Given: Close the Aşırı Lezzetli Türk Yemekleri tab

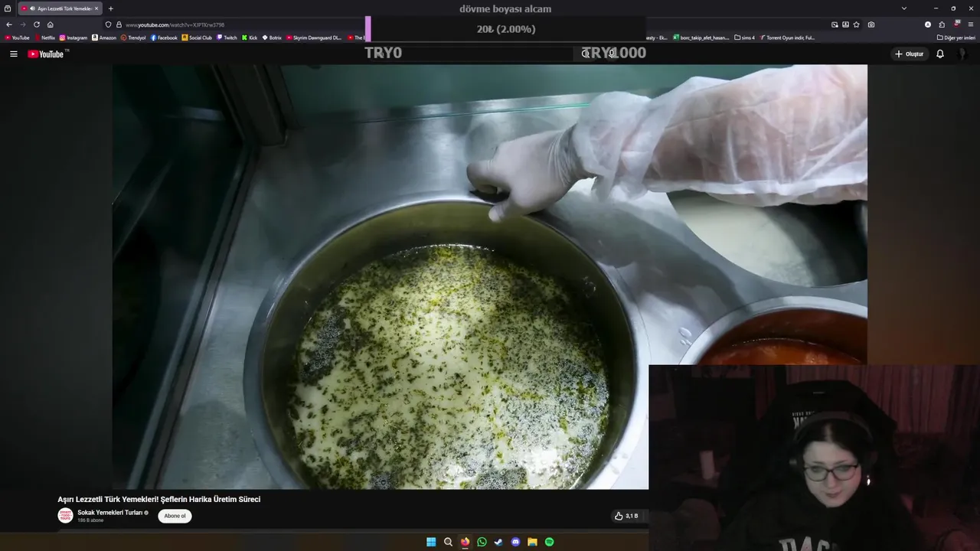Looking at the screenshot, I should pos(96,8).
